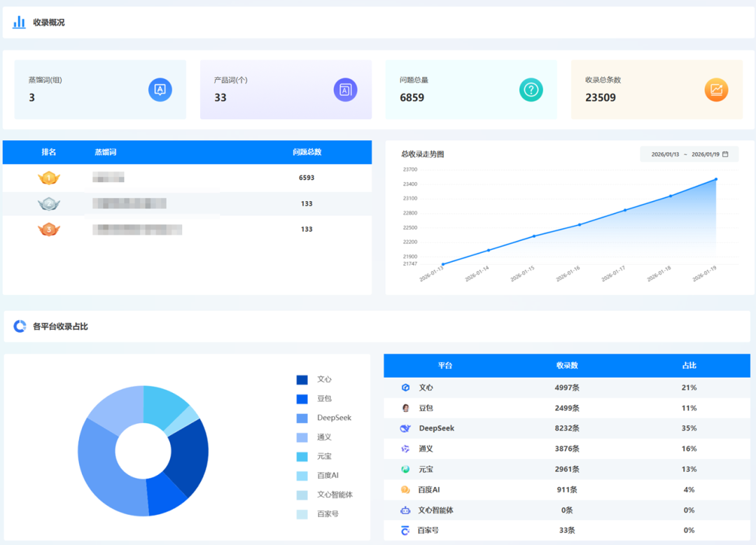Click the 总收录走势图 chart title
Screen dimensions: 756x545
point(422,154)
